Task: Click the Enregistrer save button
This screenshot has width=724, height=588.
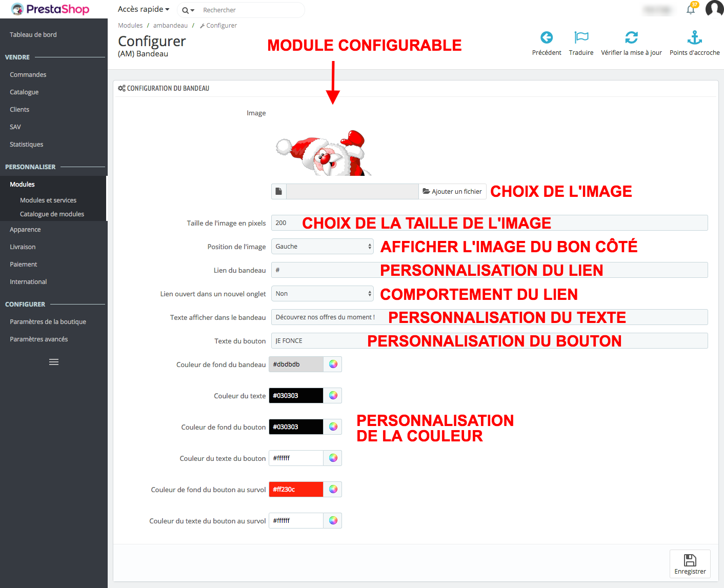Action: click(x=690, y=564)
